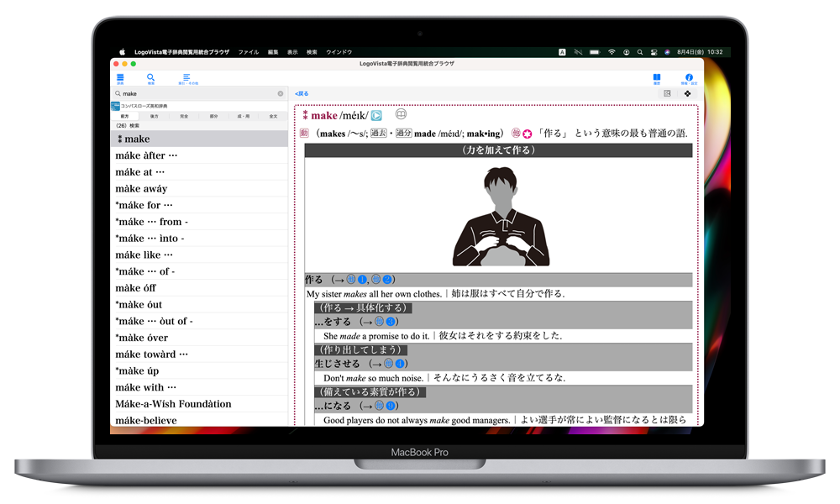The width and height of the screenshot is (840, 504).
Task: Open the dictionary list (辞典) toolbar icon
Action: pyautogui.click(x=120, y=79)
